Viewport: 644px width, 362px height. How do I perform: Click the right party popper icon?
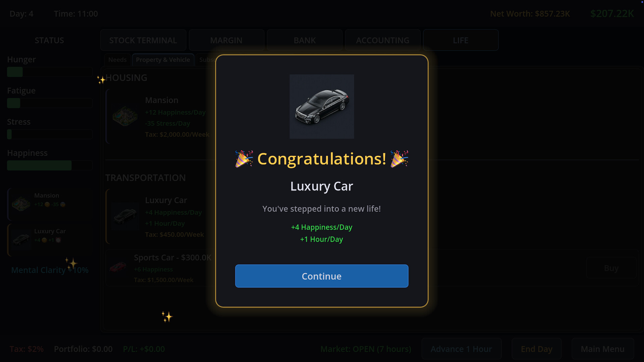click(x=399, y=159)
